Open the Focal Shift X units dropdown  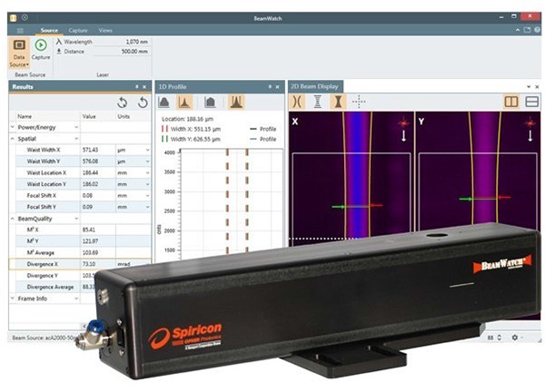pos(147,195)
